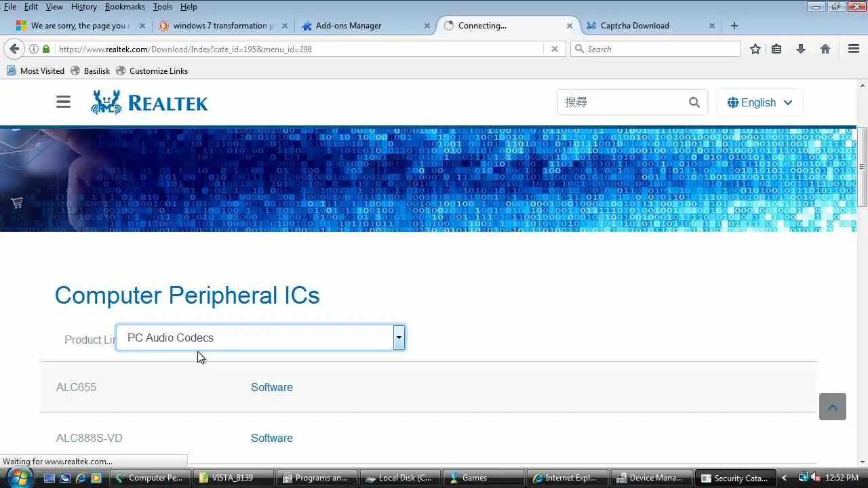Open Software link for ALC655
868x488 pixels.
[x=272, y=387]
